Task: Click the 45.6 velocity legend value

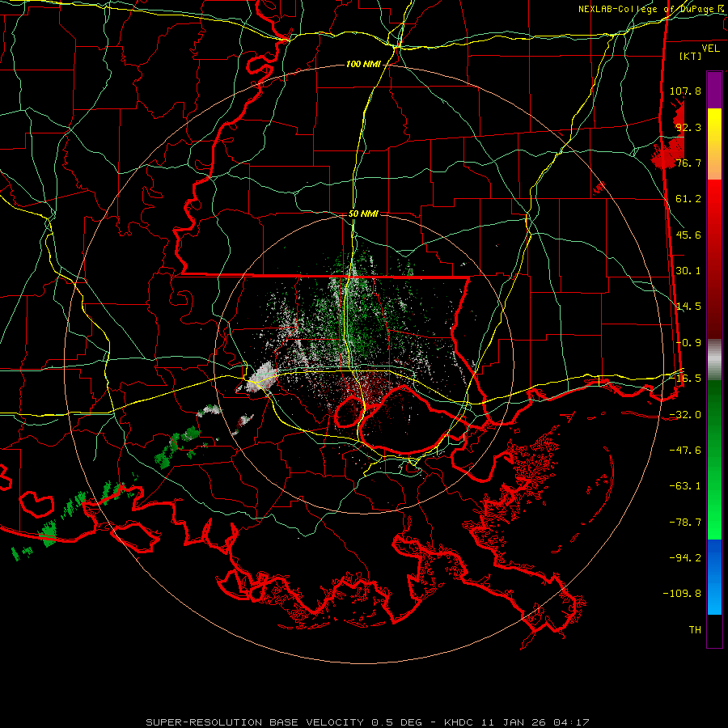Action: tap(688, 235)
